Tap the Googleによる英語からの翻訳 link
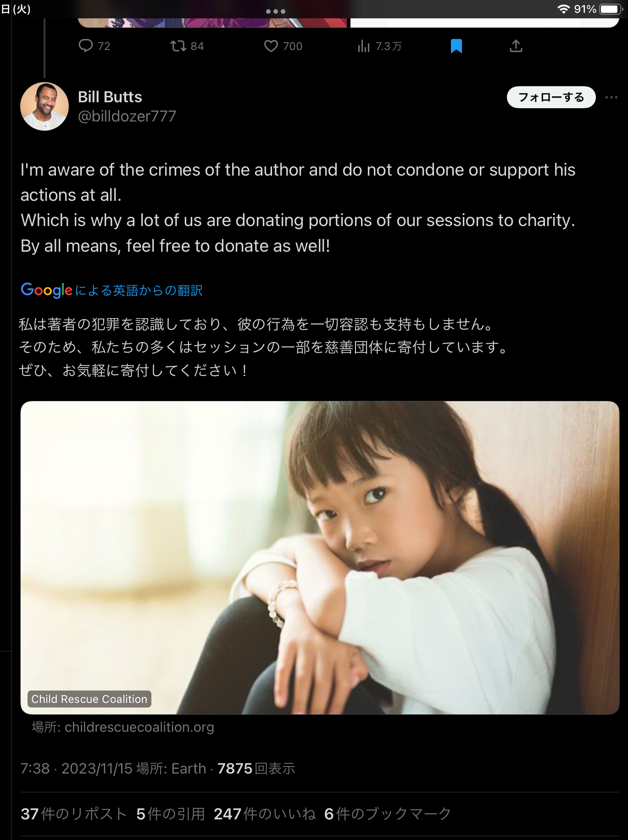Viewport: 628px width, 840px height. coord(111,290)
